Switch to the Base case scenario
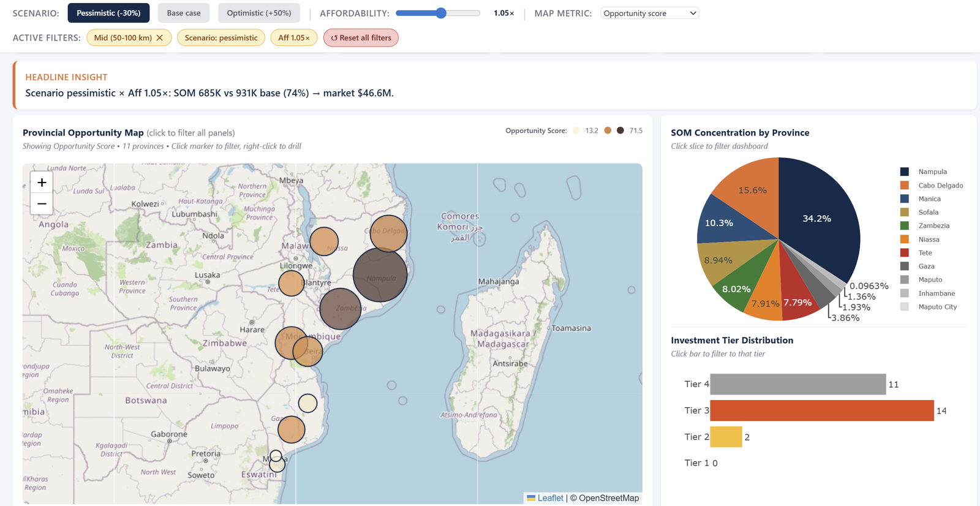This screenshot has height=506, width=980. click(x=184, y=13)
